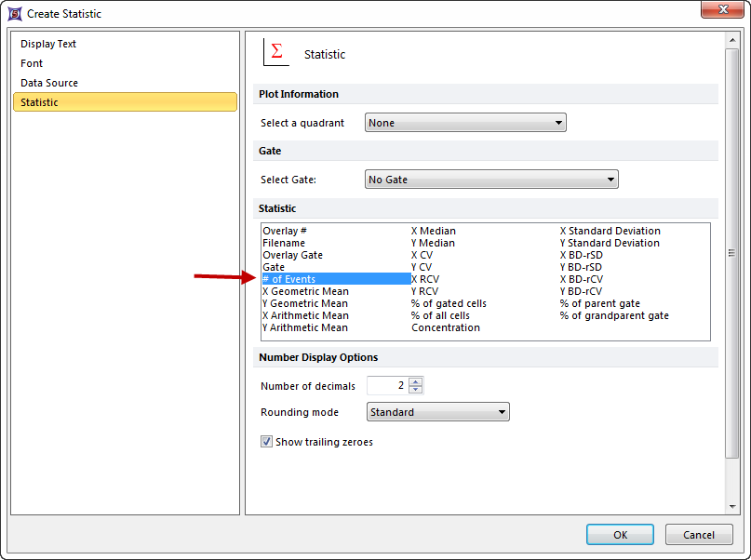Toggle Show trailing zeroes checkbox
This screenshot has width=751, height=560.
pos(267,442)
